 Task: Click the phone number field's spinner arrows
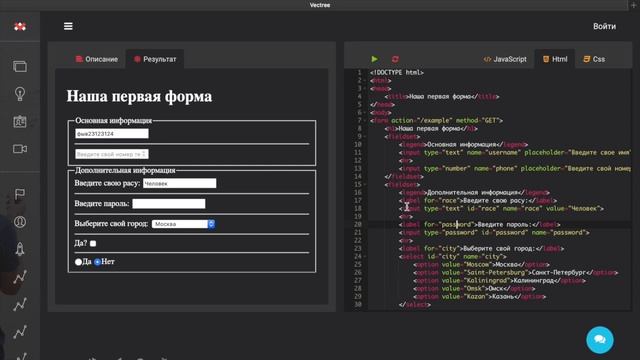144,154
